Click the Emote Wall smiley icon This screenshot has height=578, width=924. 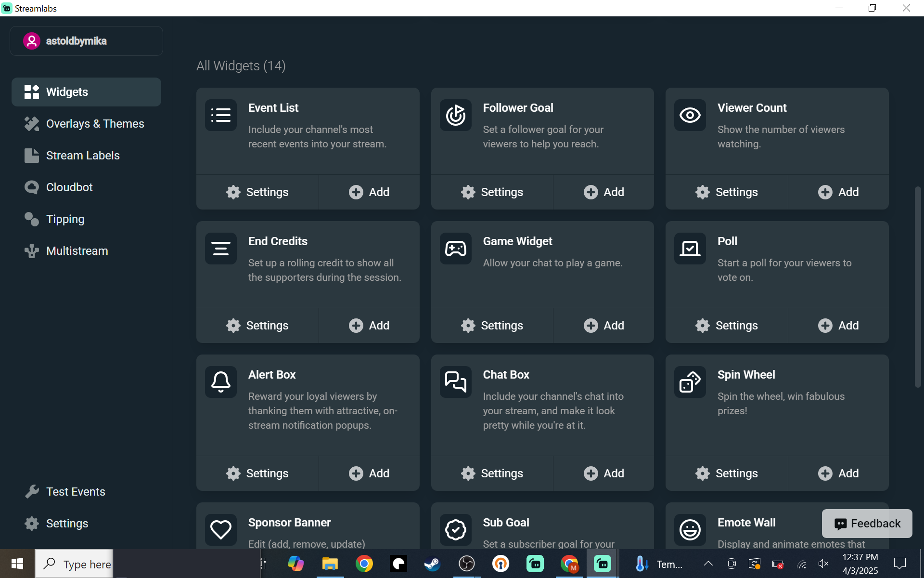pos(690,529)
